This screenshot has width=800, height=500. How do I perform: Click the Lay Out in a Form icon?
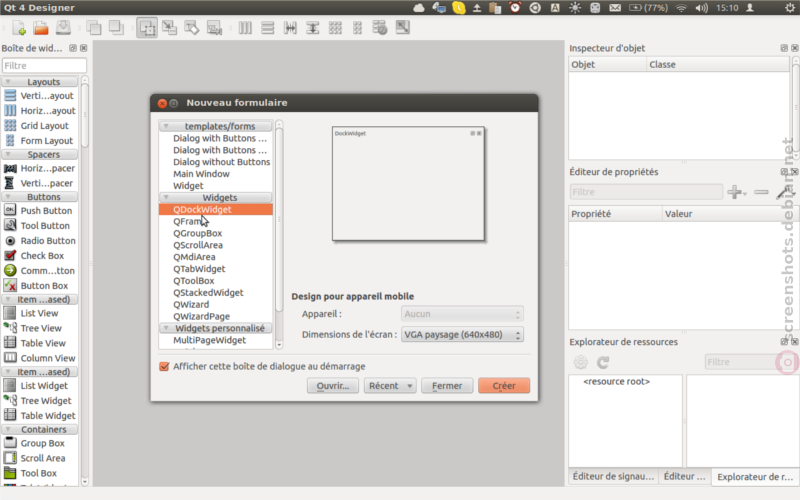point(358,28)
